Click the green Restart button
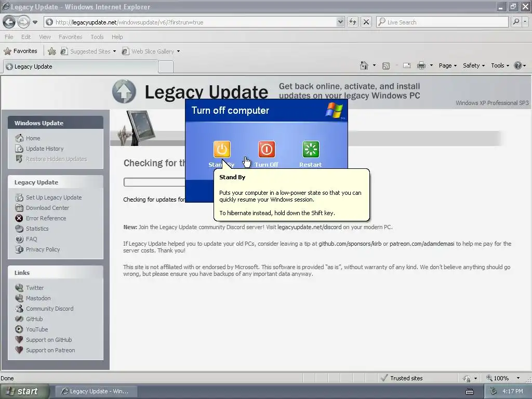The image size is (532, 399). tap(311, 149)
